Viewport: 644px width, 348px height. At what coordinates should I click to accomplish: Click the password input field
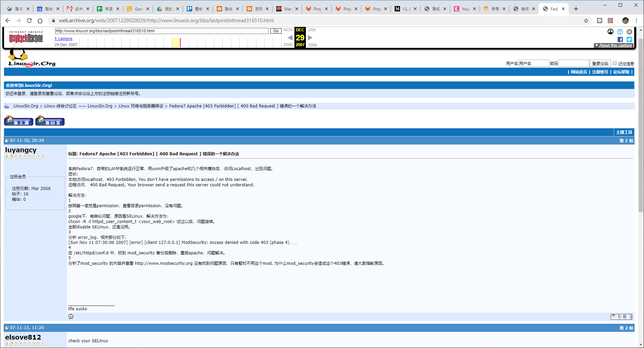[x=574, y=63]
